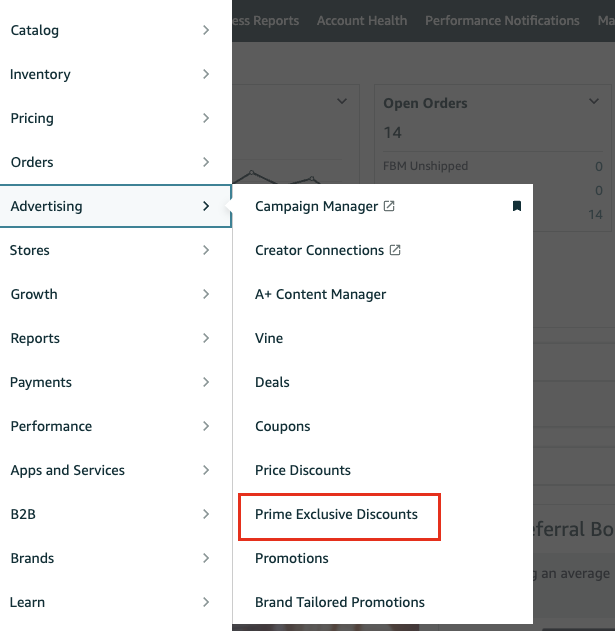Go to Account Health in the top bar
This screenshot has width=615, height=631.
coord(362,21)
